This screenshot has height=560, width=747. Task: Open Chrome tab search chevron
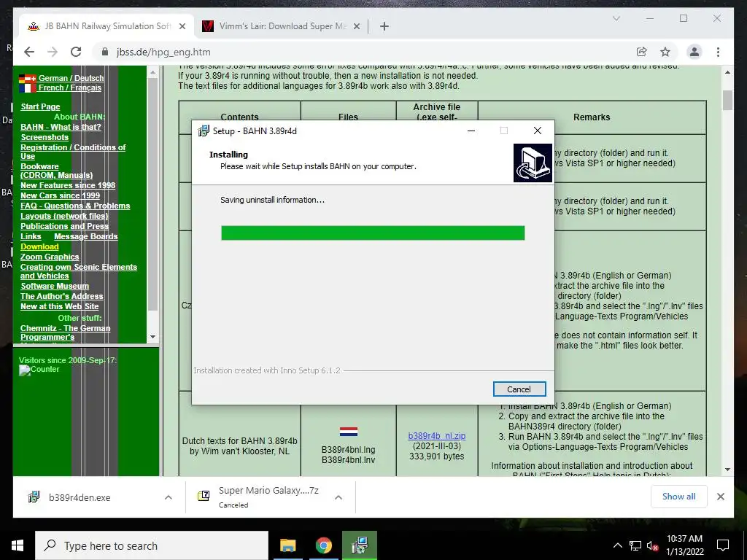click(616, 18)
